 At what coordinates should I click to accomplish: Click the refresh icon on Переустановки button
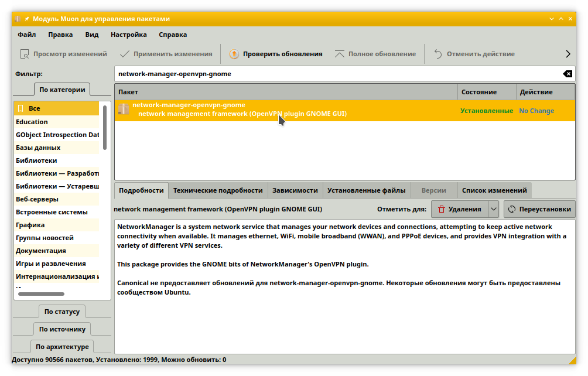512,209
